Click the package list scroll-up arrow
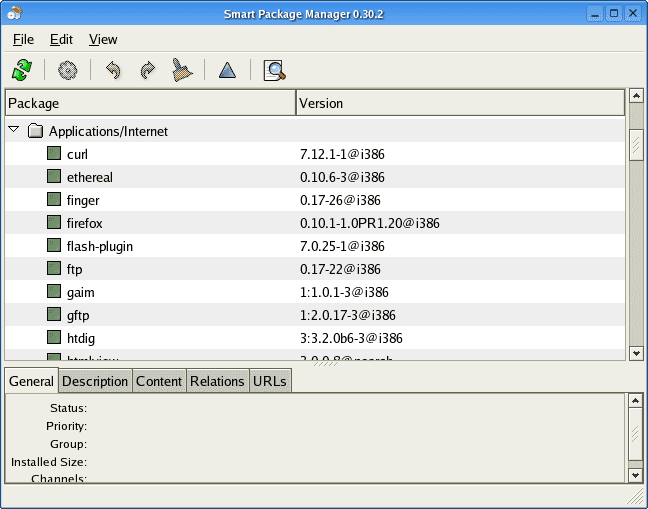Viewport: 648px width, 509px height. [x=636, y=95]
